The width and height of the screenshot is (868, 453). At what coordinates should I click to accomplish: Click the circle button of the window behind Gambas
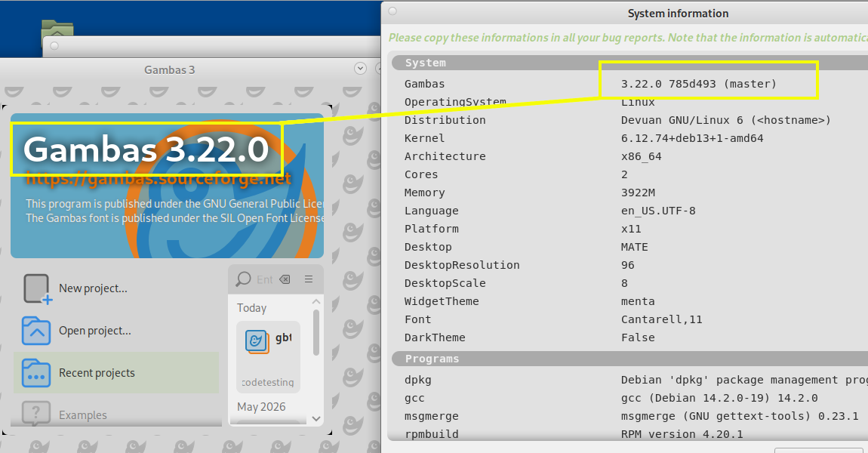coord(54,45)
